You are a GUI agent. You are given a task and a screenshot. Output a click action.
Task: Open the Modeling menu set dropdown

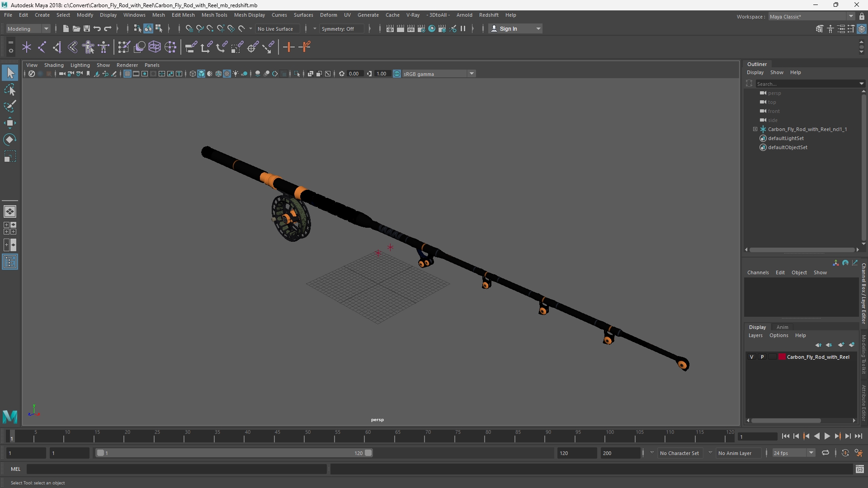pos(28,28)
